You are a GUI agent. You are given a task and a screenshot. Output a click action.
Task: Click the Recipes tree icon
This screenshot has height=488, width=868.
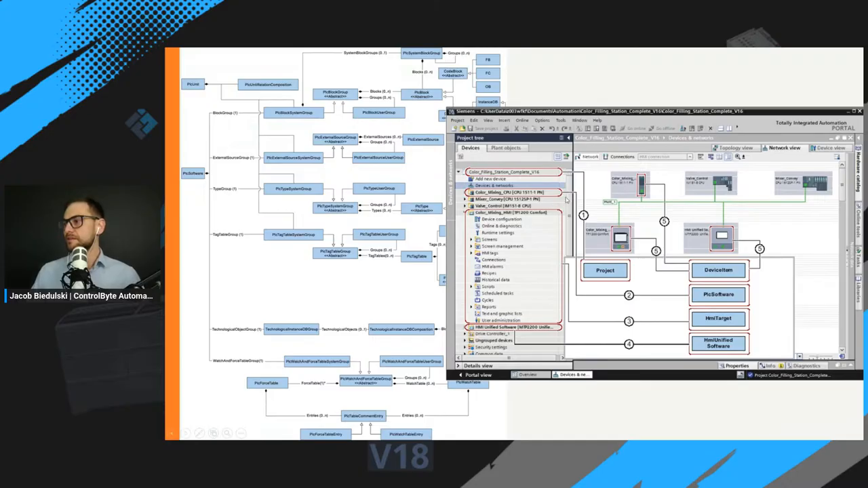pos(477,273)
